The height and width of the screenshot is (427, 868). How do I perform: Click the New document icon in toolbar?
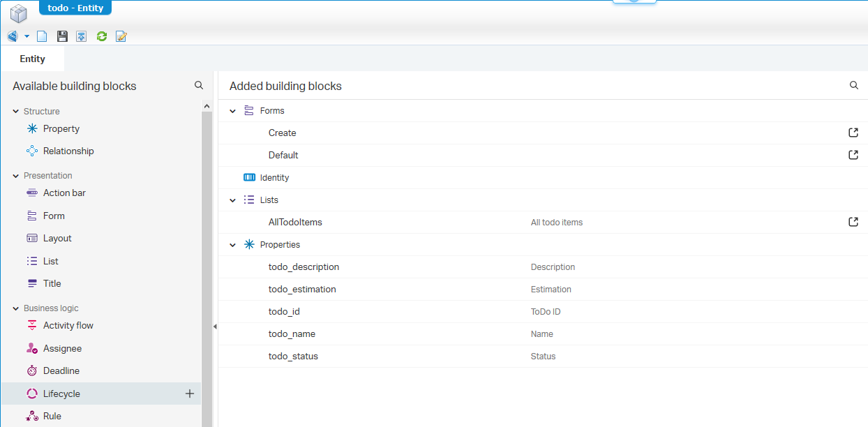(x=42, y=36)
